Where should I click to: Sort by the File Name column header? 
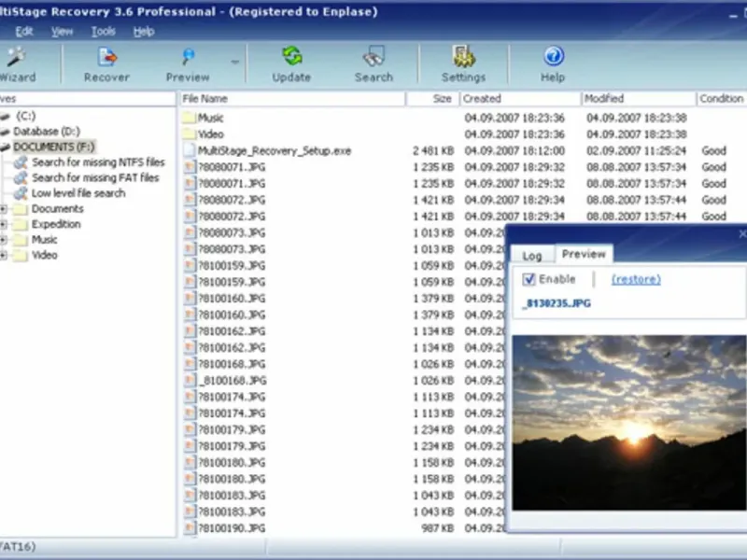292,99
